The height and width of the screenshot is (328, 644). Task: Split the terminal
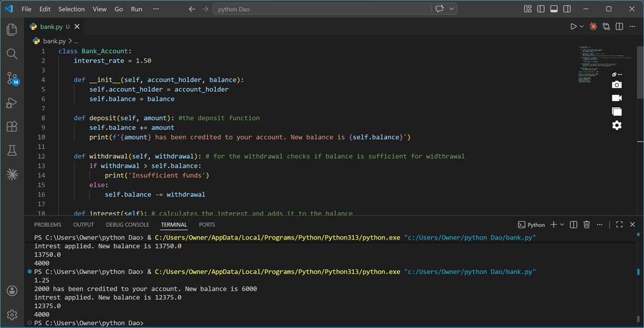coord(574,225)
